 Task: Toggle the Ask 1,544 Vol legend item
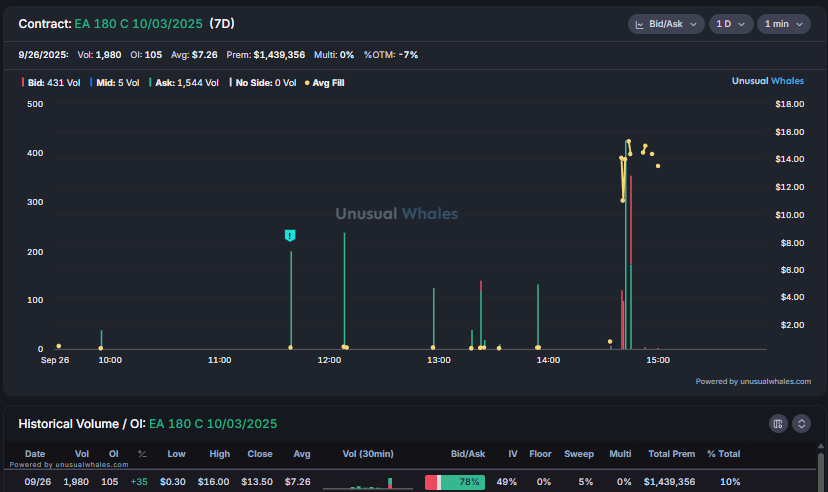point(184,83)
